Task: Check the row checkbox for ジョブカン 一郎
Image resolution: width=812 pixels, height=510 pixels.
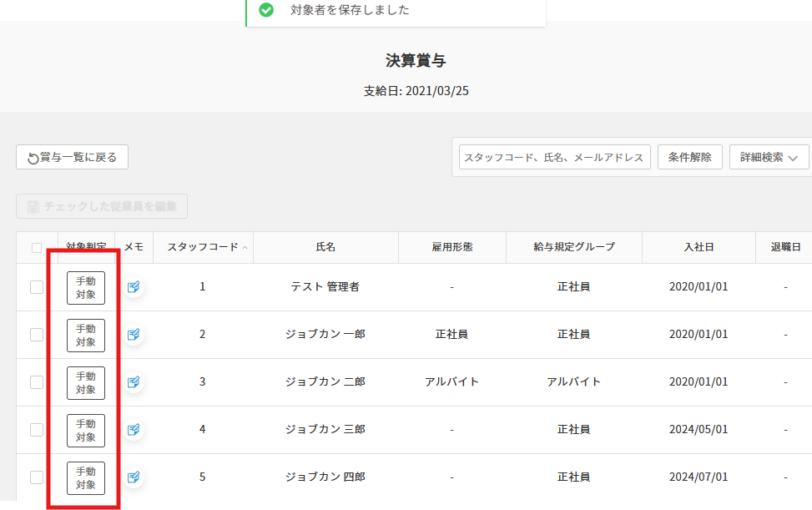Action: click(x=37, y=334)
